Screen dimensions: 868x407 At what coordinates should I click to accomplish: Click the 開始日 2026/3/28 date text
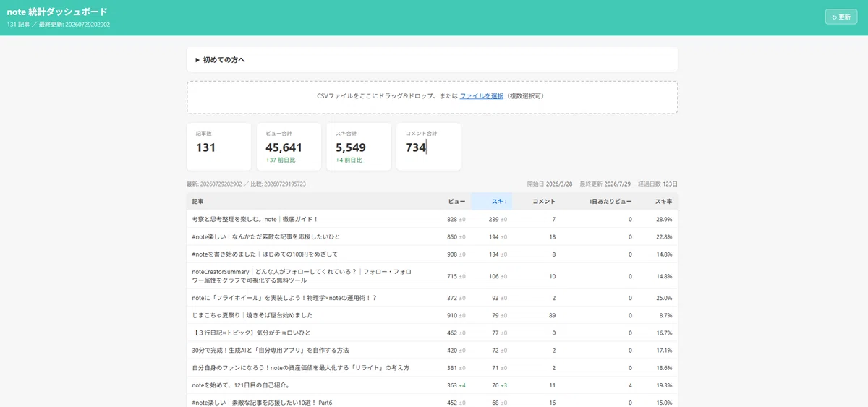click(550, 184)
